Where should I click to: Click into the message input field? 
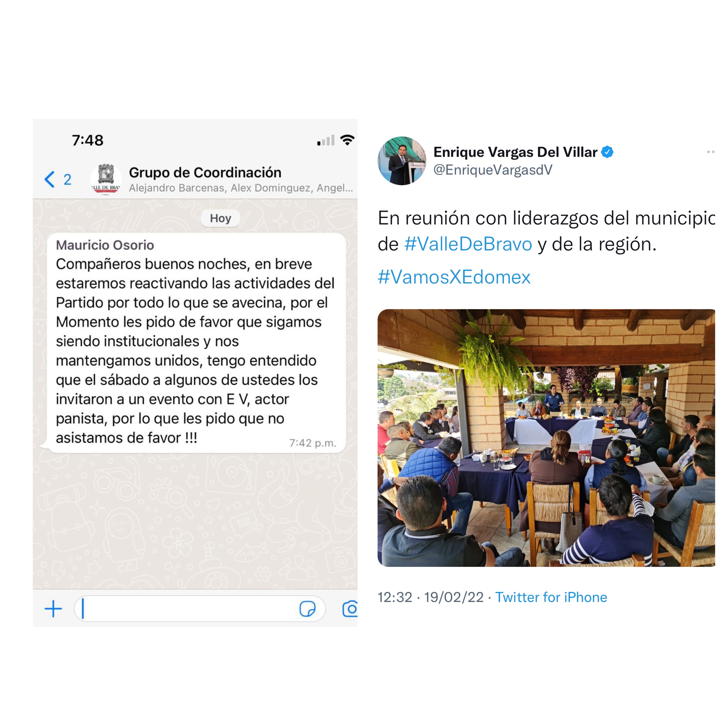tap(200, 609)
